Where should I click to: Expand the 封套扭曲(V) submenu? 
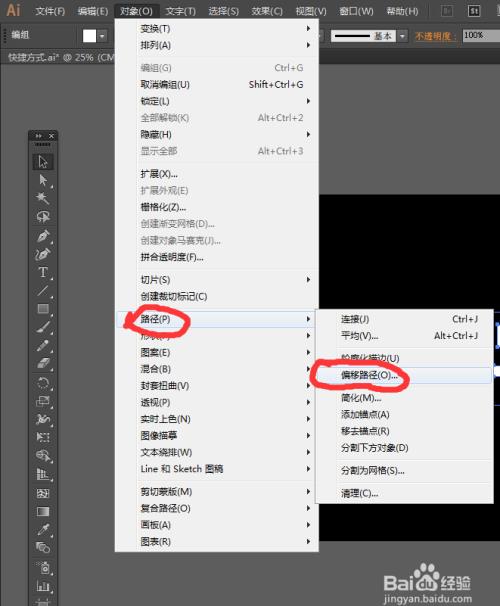pyautogui.click(x=217, y=386)
